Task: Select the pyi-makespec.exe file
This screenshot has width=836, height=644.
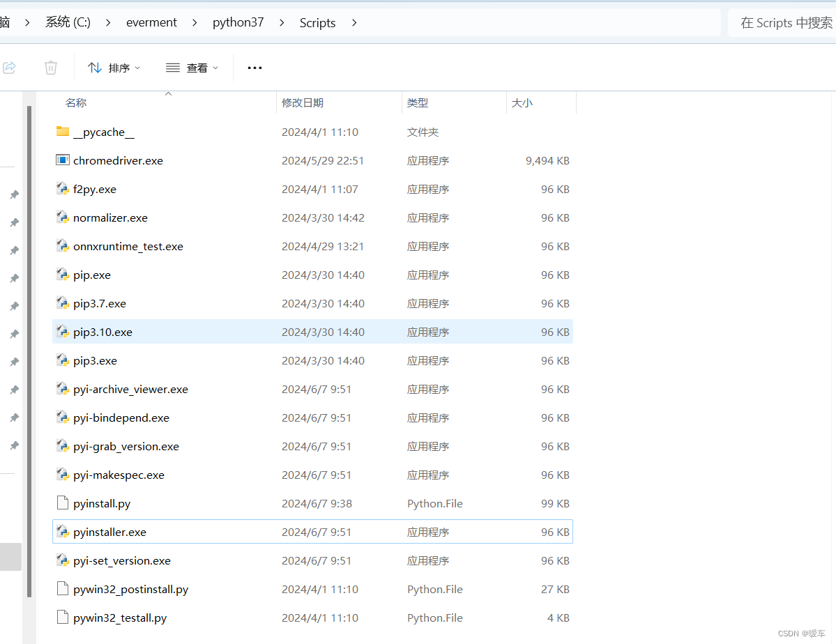Action: pos(117,475)
